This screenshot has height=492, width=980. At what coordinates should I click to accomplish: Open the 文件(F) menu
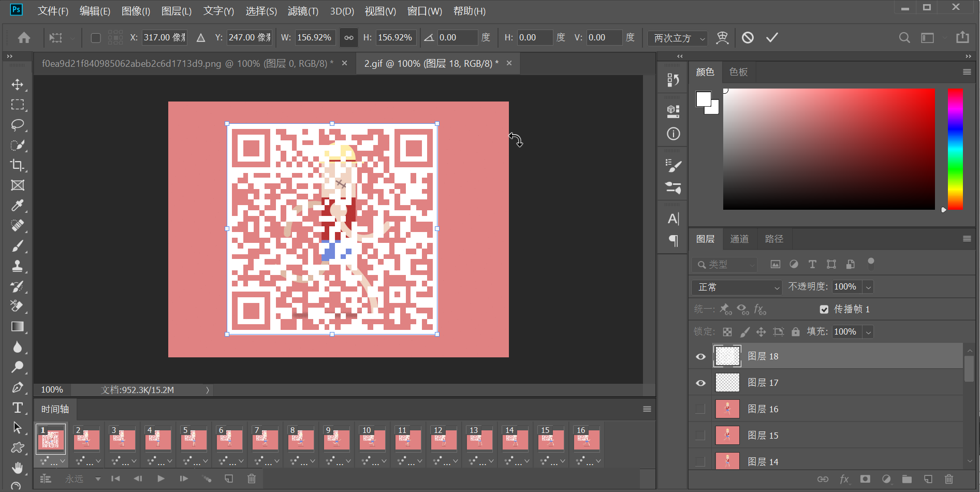pos(53,11)
